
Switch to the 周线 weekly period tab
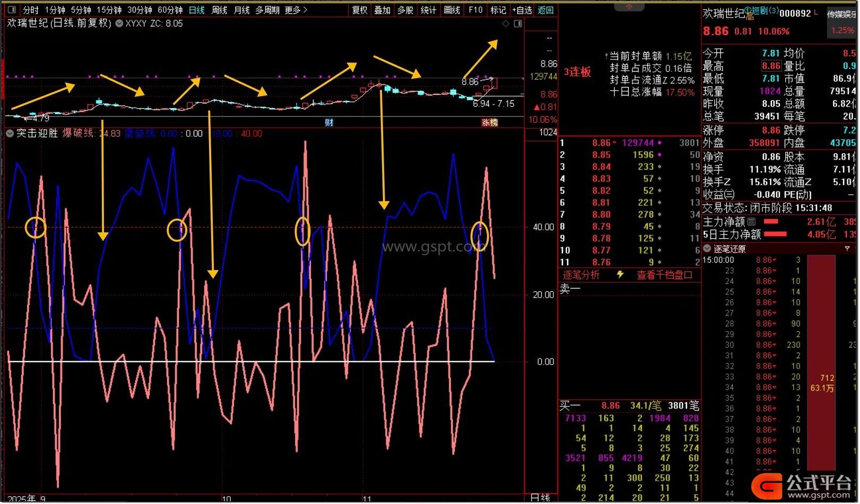point(219,10)
